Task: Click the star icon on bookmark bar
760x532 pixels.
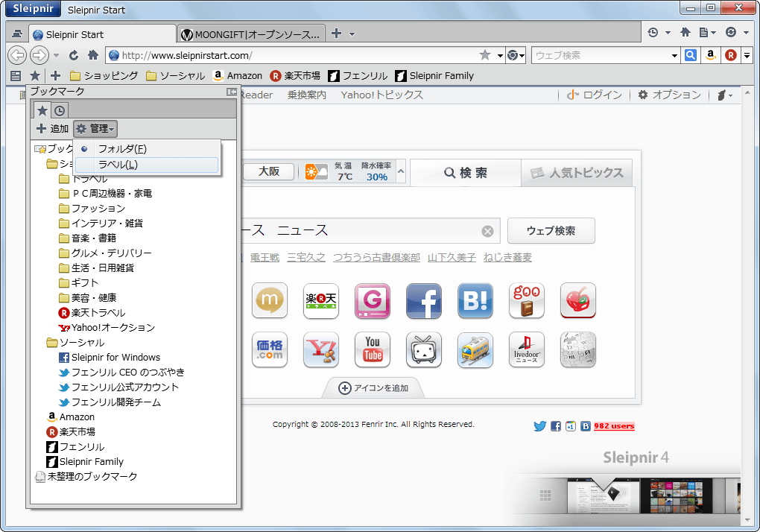Action: click(35, 75)
